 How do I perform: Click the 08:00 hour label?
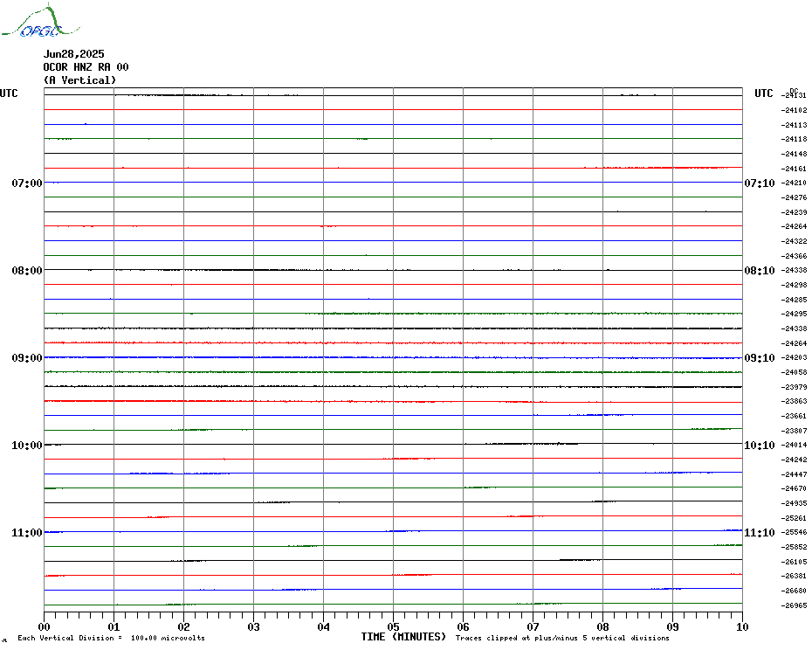click(x=27, y=271)
